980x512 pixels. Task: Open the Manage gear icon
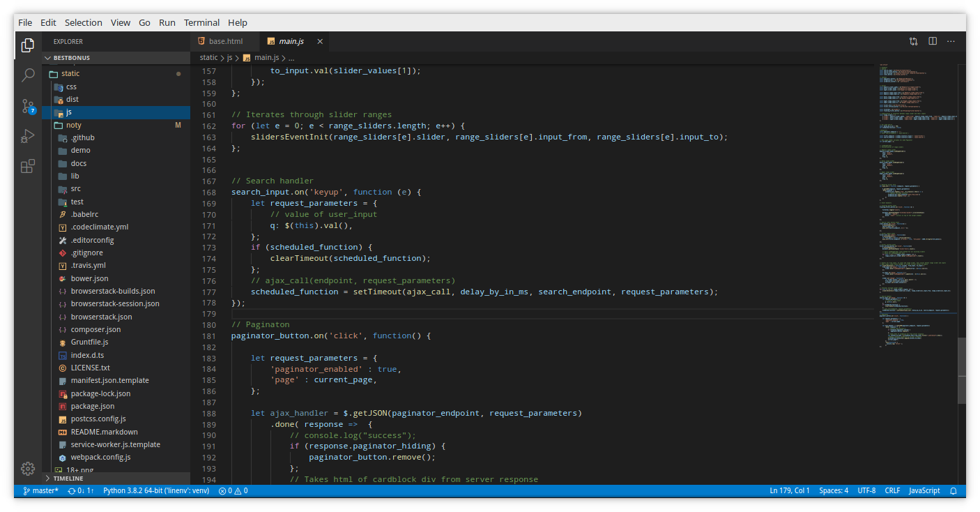(x=28, y=469)
